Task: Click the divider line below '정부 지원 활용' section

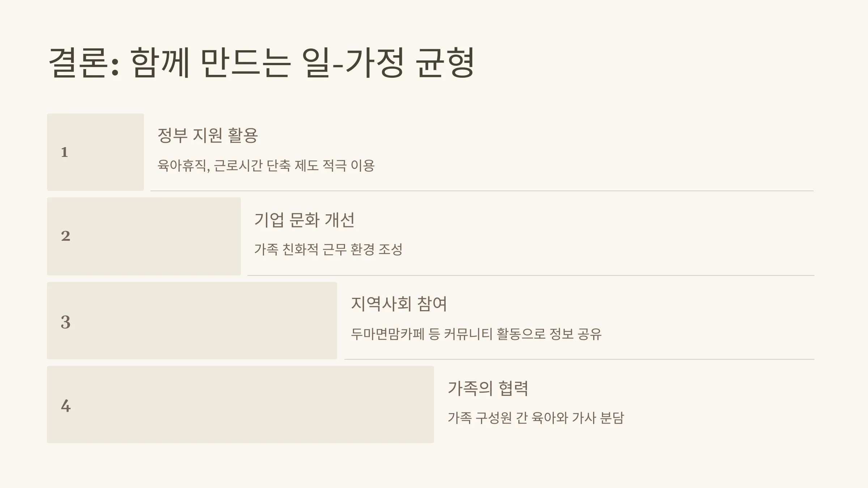Action: pos(482,191)
